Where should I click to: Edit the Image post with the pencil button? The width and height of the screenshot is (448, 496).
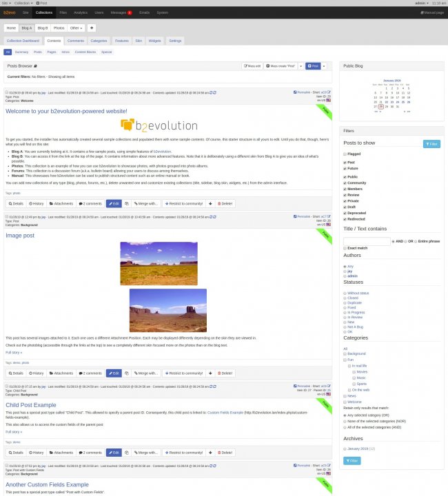tap(114, 373)
